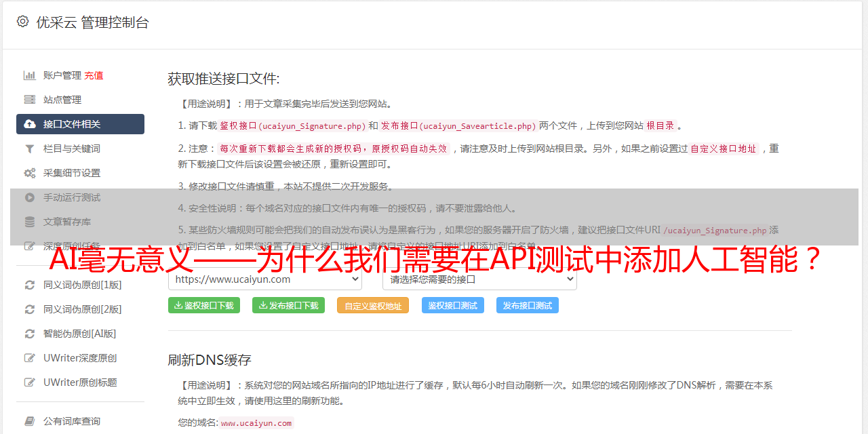This screenshot has height=434, width=868.
Task: Click the 根目录 highlighted text
Action: click(660, 125)
